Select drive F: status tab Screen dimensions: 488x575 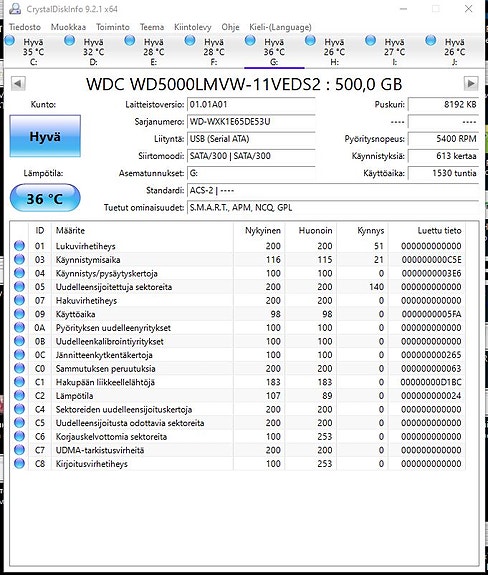tap(213, 52)
